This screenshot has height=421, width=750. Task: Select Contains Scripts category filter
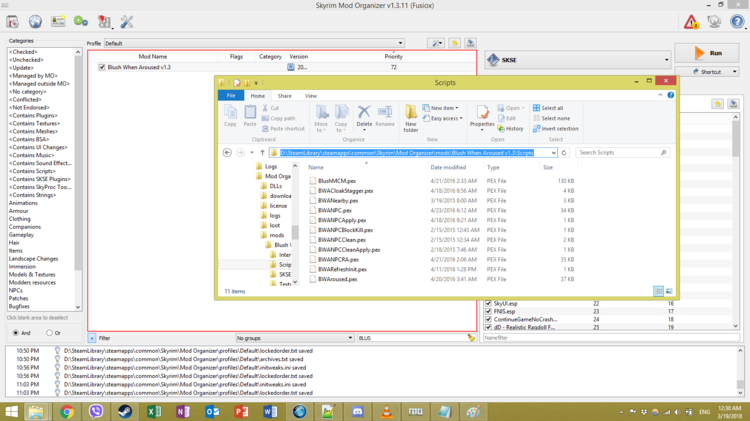(x=32, y=171)
